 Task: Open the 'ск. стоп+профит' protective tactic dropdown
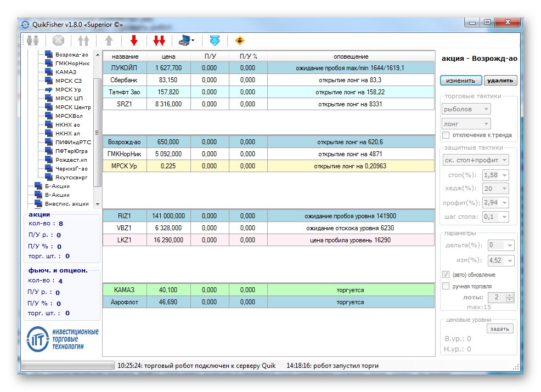point(476,160)
